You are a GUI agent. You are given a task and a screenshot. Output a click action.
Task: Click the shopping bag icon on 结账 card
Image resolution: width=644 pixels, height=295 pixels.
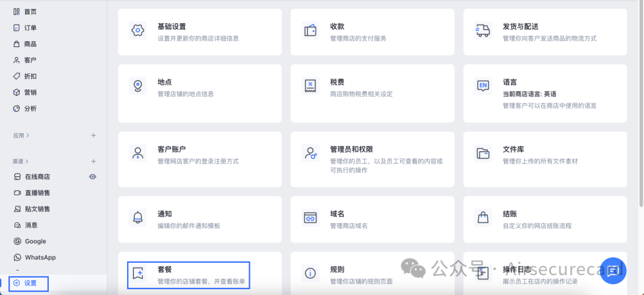[x=483, y=217]
